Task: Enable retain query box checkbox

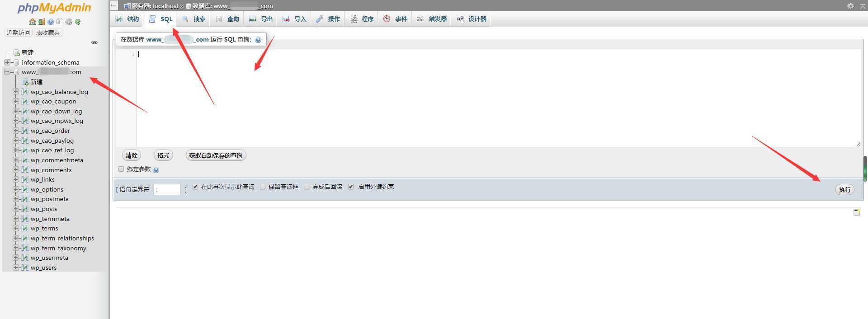Action: click(263, 187)
